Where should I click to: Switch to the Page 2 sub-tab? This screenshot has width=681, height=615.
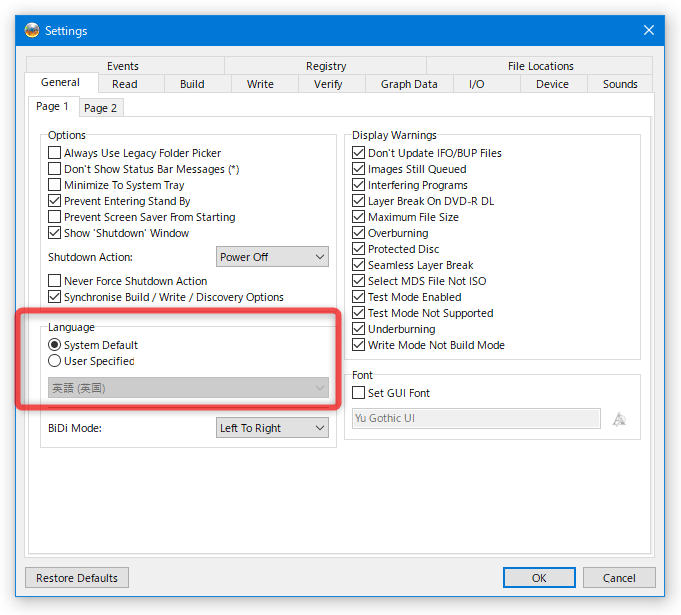(x=100, y=108)
